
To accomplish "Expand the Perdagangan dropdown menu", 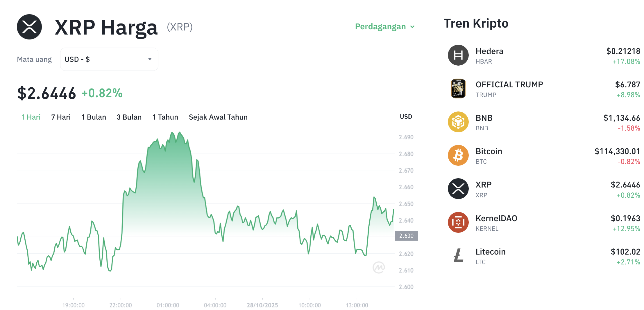I will coord(380,27).
